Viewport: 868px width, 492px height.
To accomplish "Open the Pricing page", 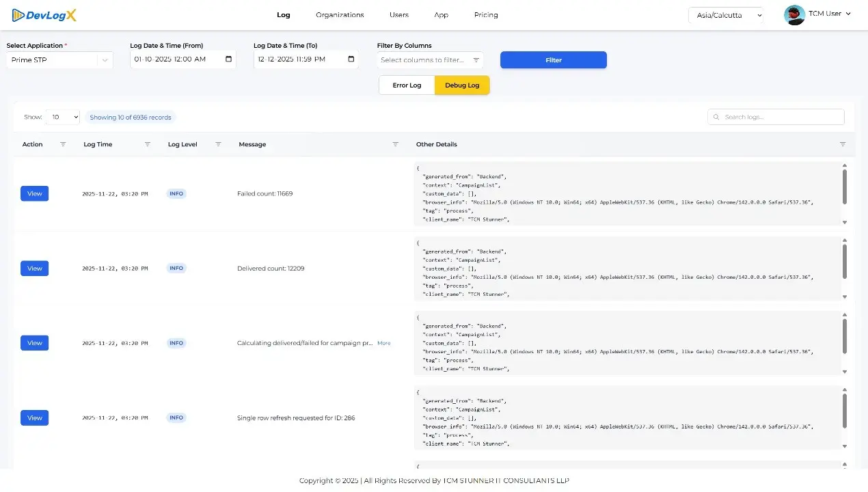I will 486,15.
